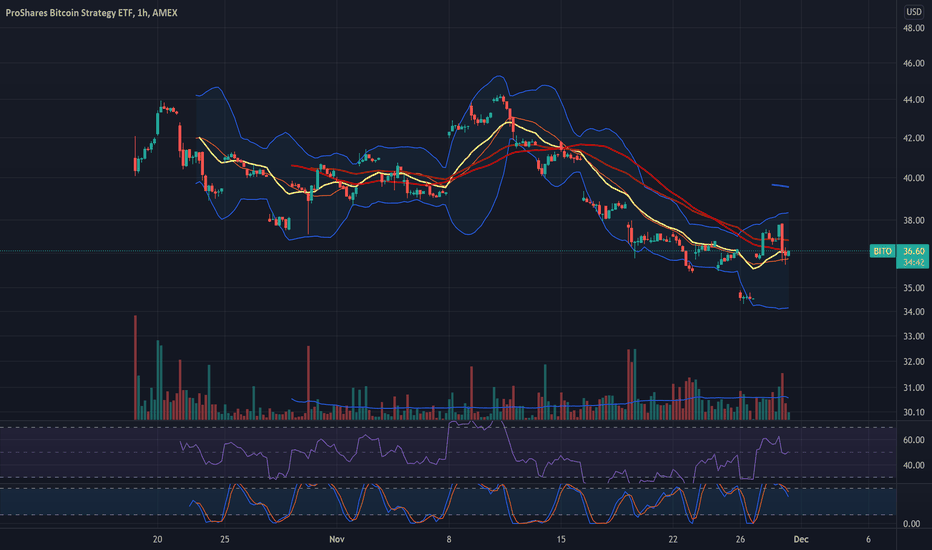Click the 20 date label on time axis
The image size is (932, 550).
pyautogui.click(x=158, y=539)
